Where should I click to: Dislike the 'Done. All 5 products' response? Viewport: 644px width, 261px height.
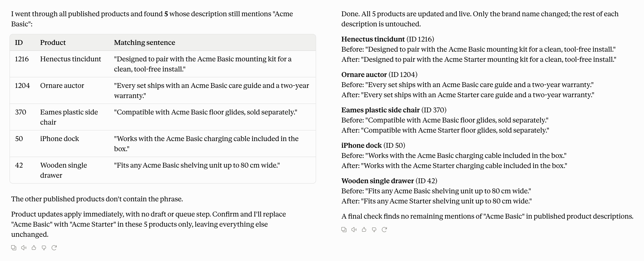pyautogui.click(x=374, y=229)
